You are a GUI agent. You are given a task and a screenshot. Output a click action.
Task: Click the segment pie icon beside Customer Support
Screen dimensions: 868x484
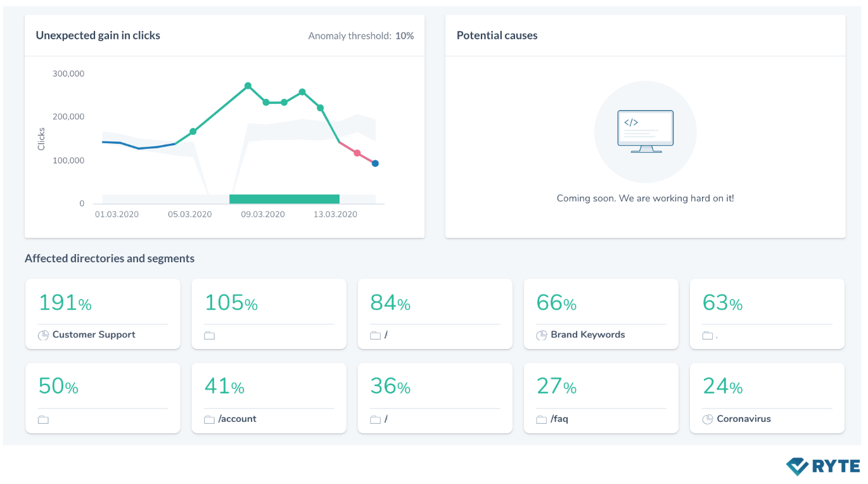coord(43,335)
